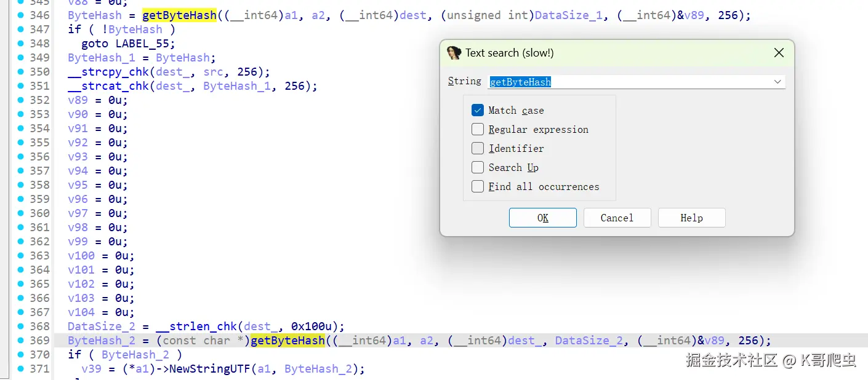The width and height of the screenshot is (868, 380).
Task: Enable Find all occurrences checkbox
Action: click(478, 186)
